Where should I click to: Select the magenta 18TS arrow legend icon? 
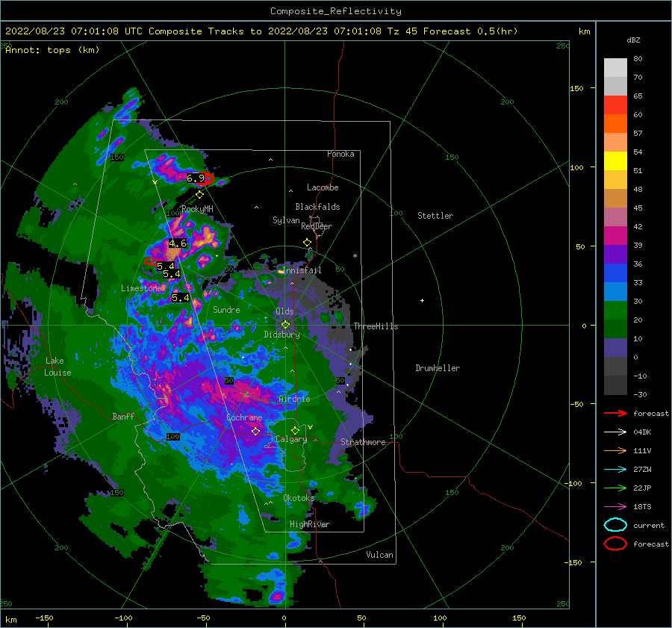click(x=615, y=507)
